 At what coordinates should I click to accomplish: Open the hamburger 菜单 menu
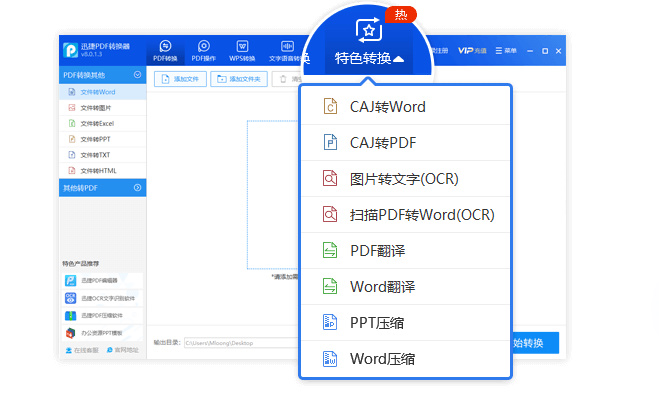point(506,50)
